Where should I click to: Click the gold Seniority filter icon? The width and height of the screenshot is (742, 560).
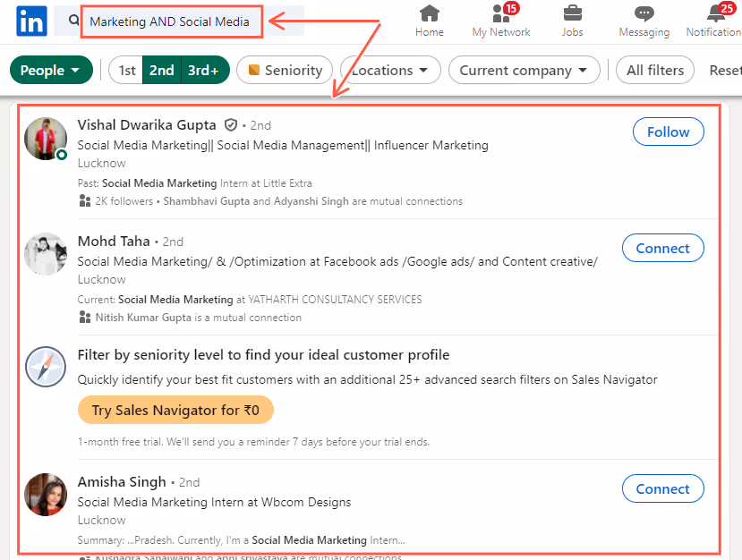coord(254,69)
